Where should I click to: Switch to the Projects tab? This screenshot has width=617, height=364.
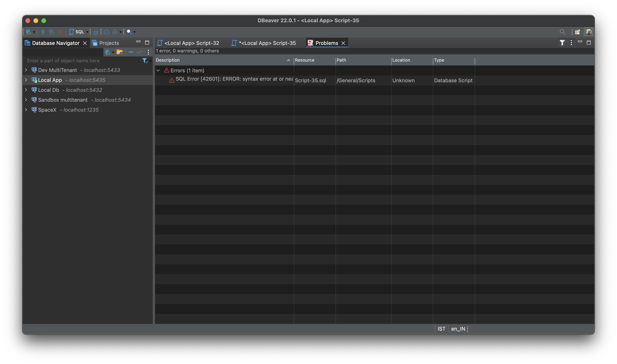point(106,43)
